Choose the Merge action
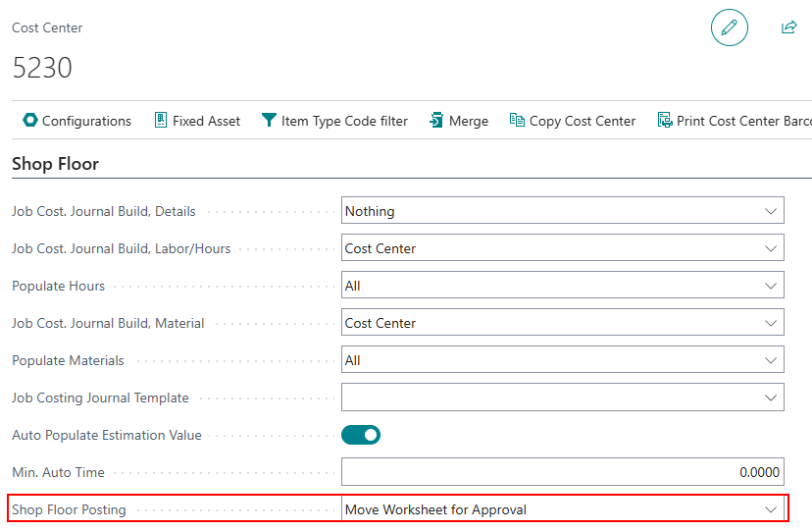The image size is (812, 531). 459,121
